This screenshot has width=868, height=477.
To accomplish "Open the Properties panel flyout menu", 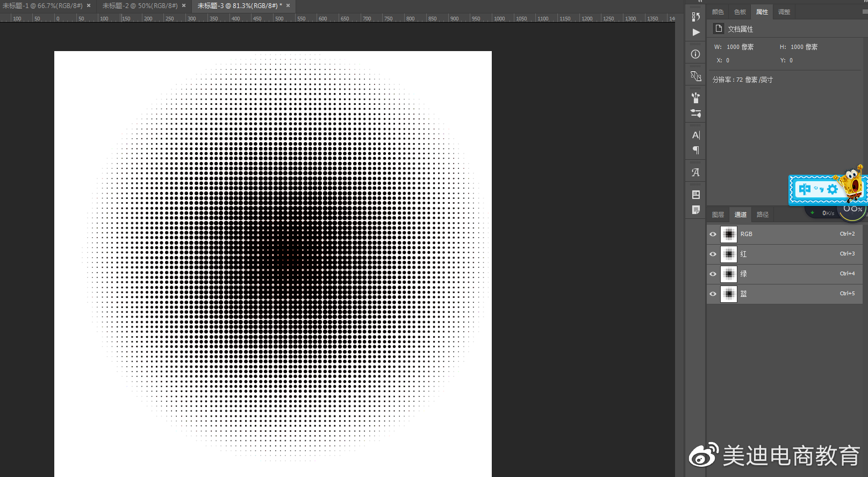I will 864,11.
